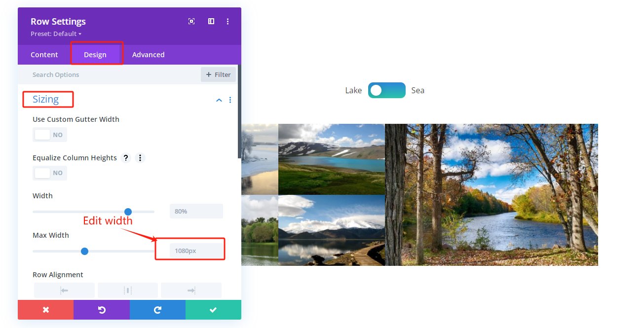Click the Lake label

[353, 90]
